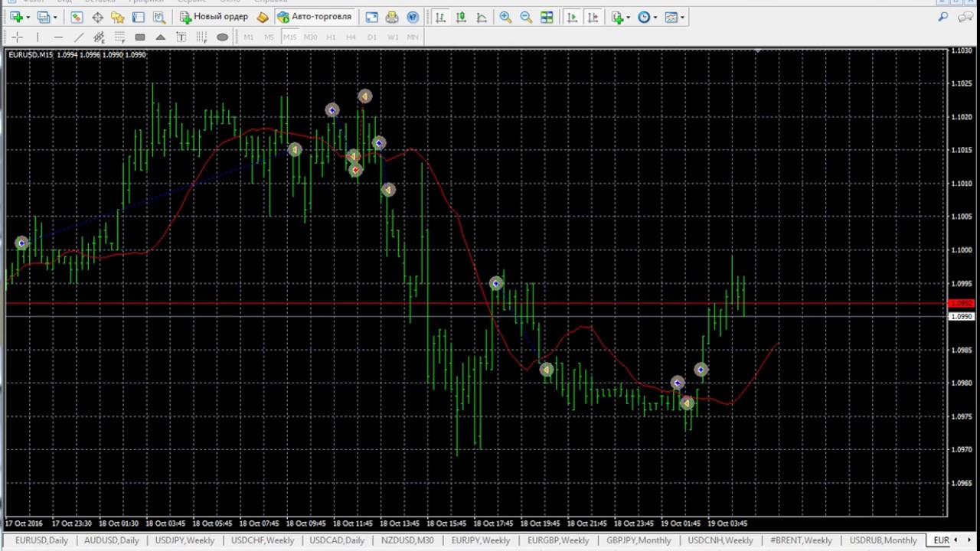Screen dimensions: 980x551
Task: Select the triangle shape tool
Action: point(161,37)
